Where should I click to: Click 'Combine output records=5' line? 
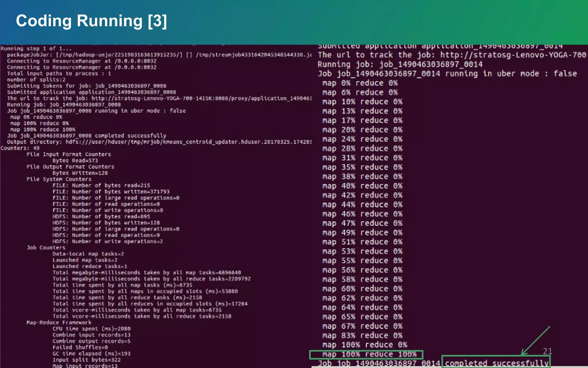pyautogui.click(x=91, y=341)
